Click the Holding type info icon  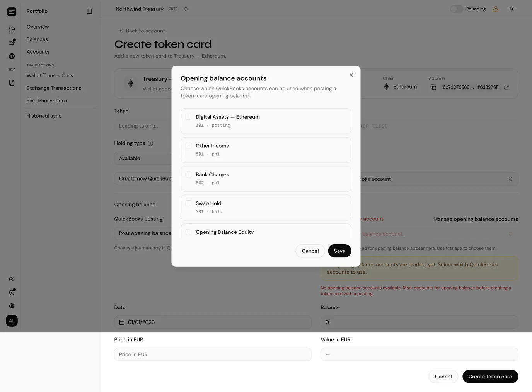click(150, 143)
